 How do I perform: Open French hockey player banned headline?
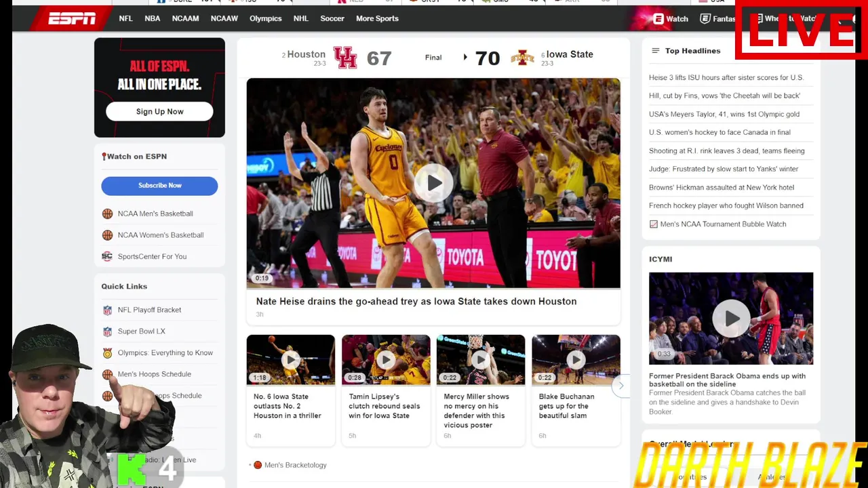726,205
